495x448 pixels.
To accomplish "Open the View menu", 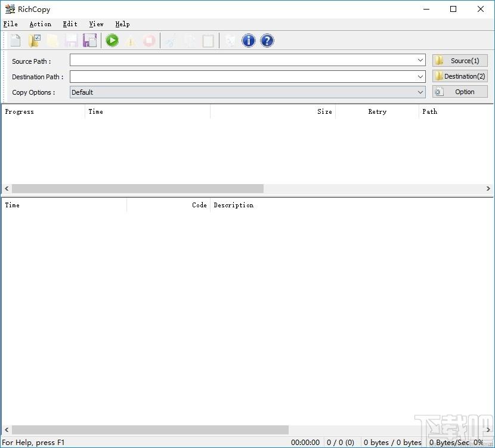I will pos(96,24).
